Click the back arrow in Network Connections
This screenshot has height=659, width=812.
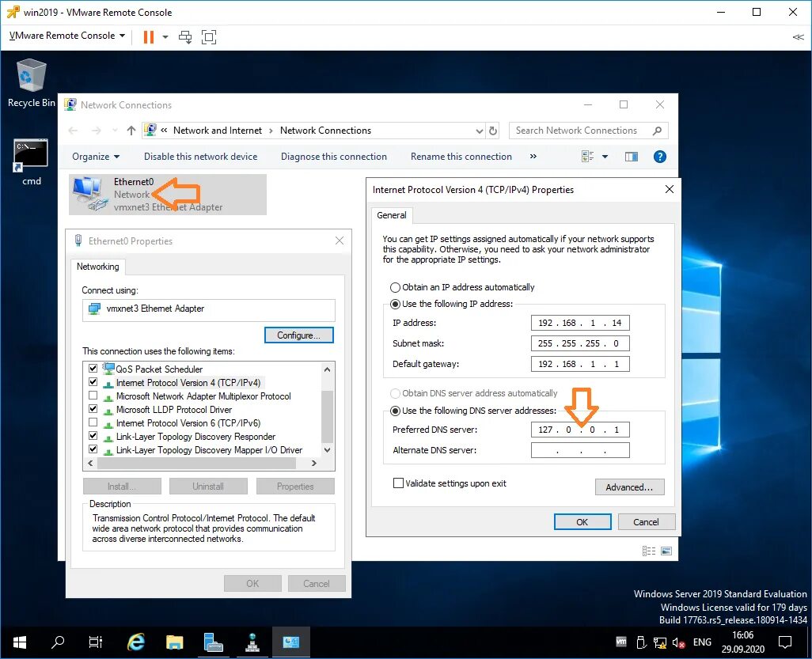(73, 131)
